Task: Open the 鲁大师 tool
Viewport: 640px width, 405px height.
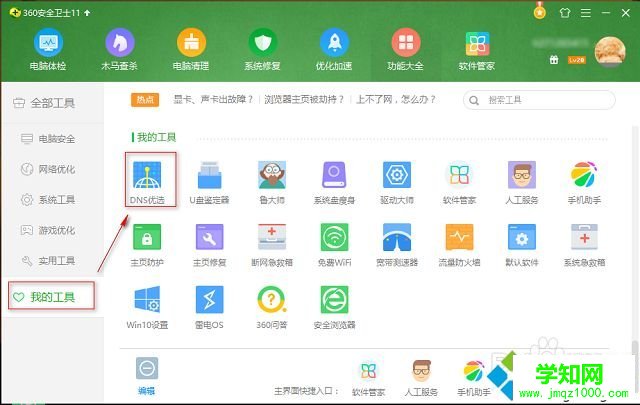Action: click(272, 182)
